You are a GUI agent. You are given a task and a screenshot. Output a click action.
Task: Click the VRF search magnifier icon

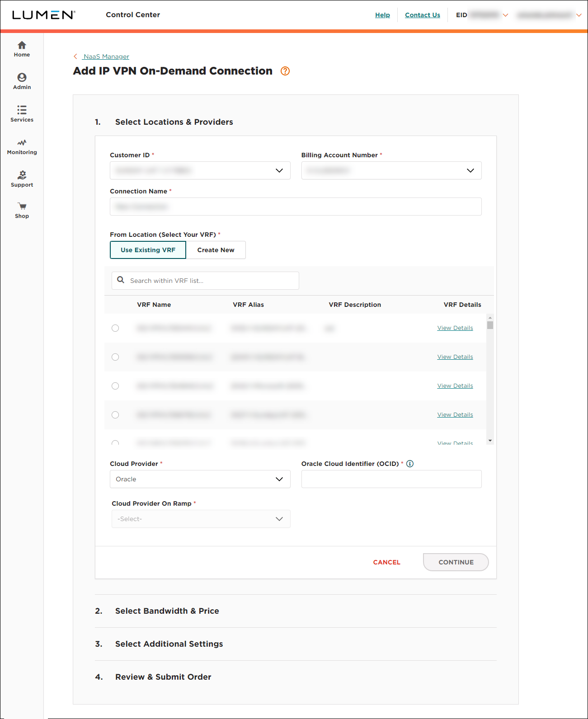121,280
